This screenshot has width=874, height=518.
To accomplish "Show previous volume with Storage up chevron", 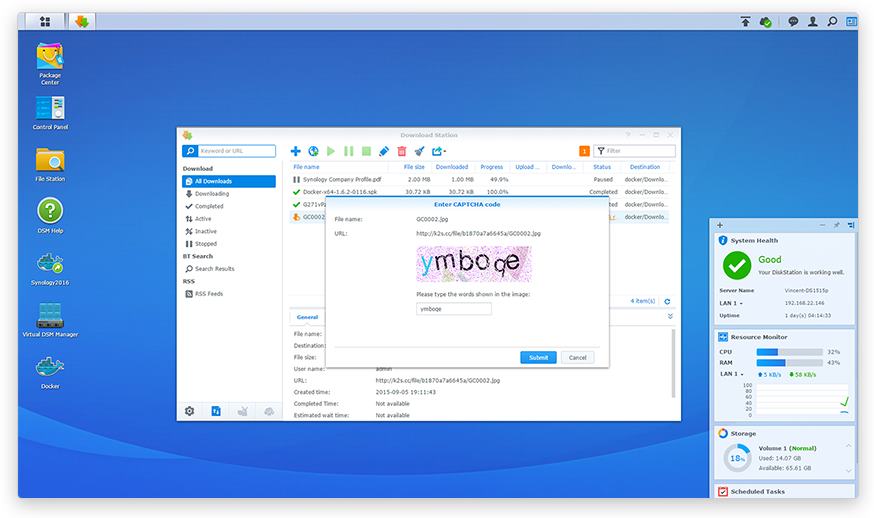I will pyautogui.click(x=848, y=446).
